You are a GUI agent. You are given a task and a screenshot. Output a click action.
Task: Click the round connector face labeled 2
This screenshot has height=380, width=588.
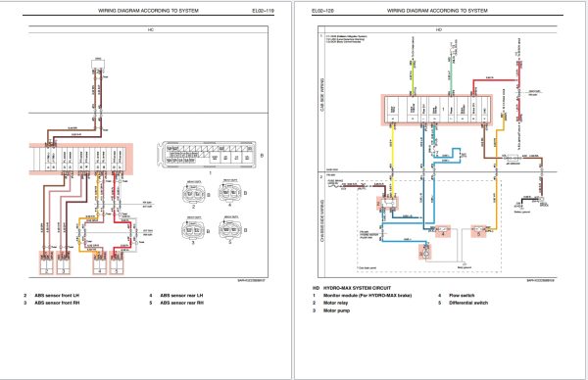[194, 194]
